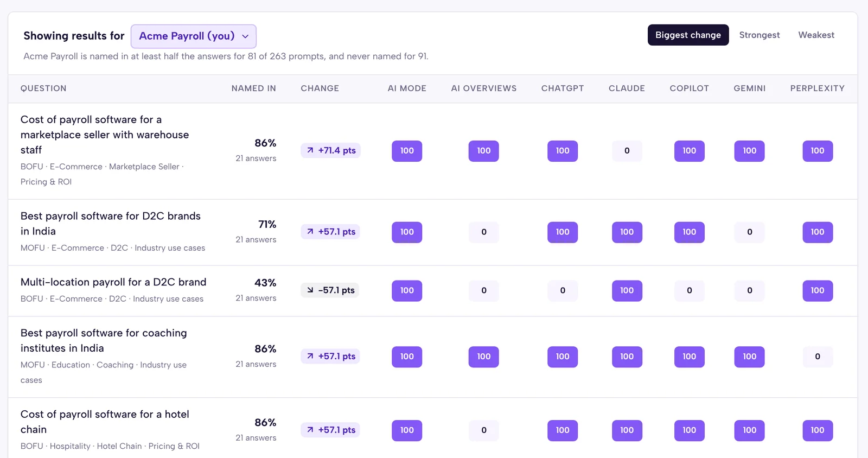Click ChatGPT score 0 in Multi-location payroll row
The image size is (868, 458).
pos(563,291)
